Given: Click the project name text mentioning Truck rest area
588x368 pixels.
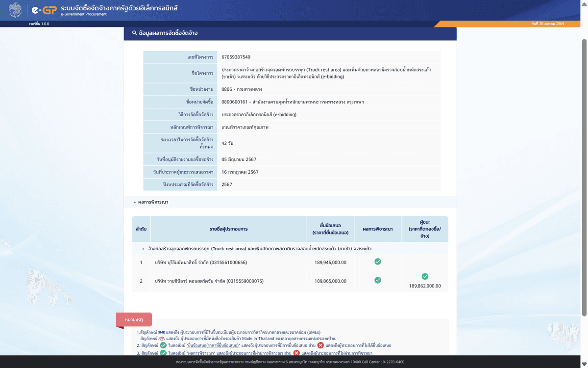Looking at the screenshot, I should 326,73.
